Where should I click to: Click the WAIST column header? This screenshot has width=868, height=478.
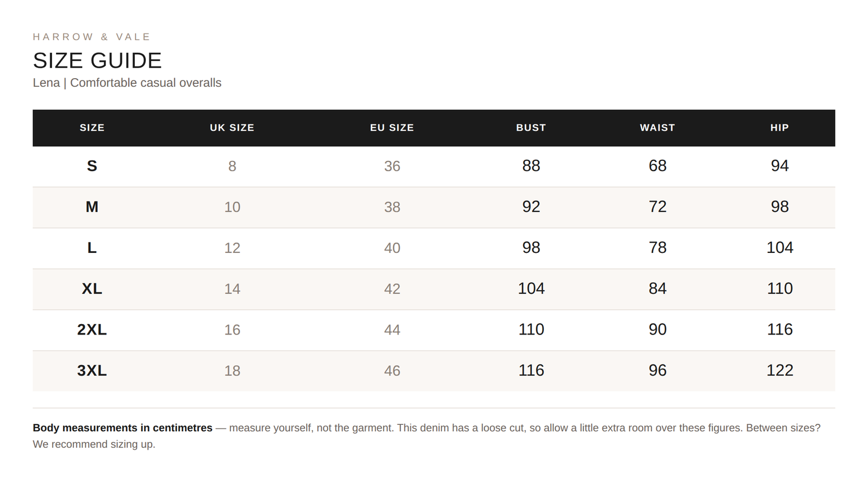point(657,128)
